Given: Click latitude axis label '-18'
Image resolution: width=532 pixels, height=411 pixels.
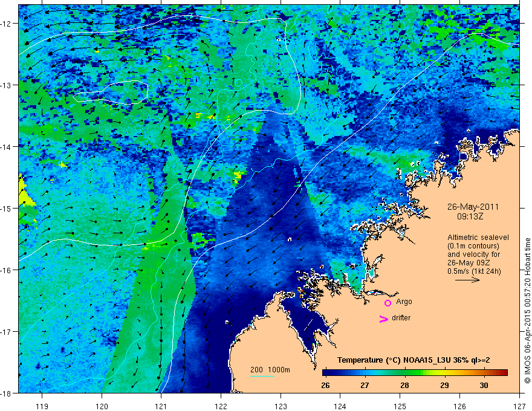Looking at the screenshot, I should (6, 393).
